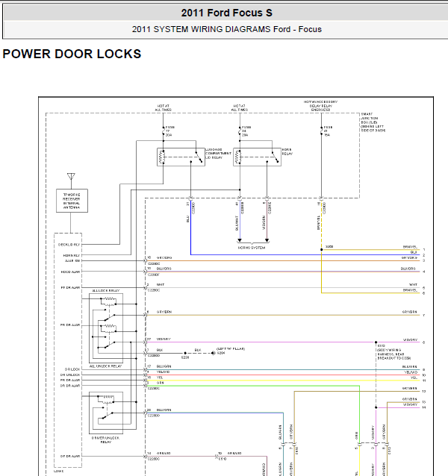This screenshot has height=476, width=448.
Task: Click the "DR LOCK" terminal label
Action: point(72,369)
